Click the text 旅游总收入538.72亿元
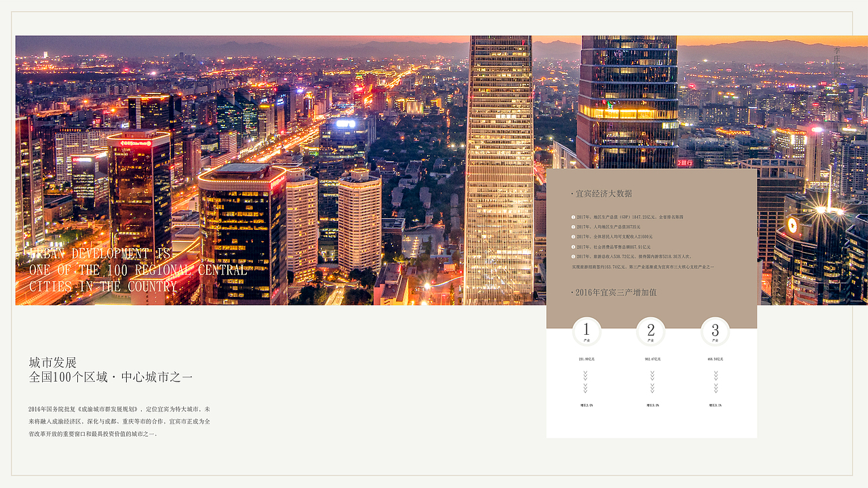The width and height of the screenshot is (868, 488). pyautogui.click(x=614, y=257)
